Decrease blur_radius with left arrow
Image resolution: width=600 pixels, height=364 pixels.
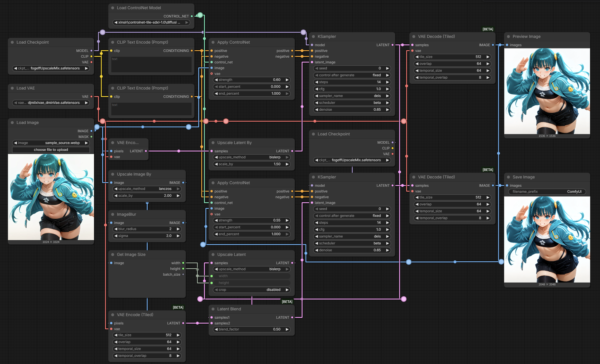(x=116, y=229)
